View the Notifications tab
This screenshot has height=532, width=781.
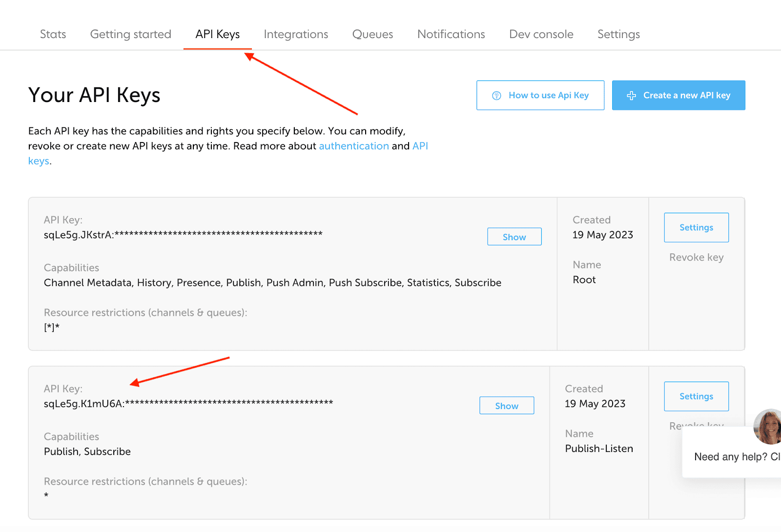(x=451, y=34)
